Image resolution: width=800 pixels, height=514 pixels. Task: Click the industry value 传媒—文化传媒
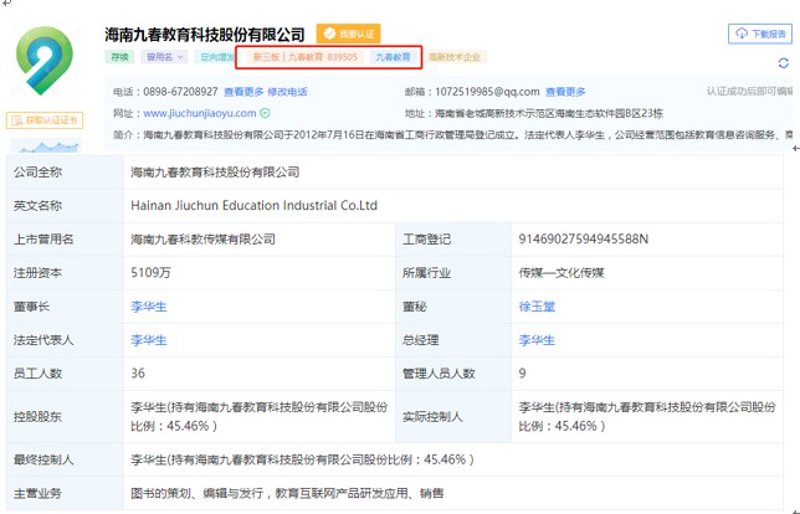pyautogui.click(x=561, y=273)
